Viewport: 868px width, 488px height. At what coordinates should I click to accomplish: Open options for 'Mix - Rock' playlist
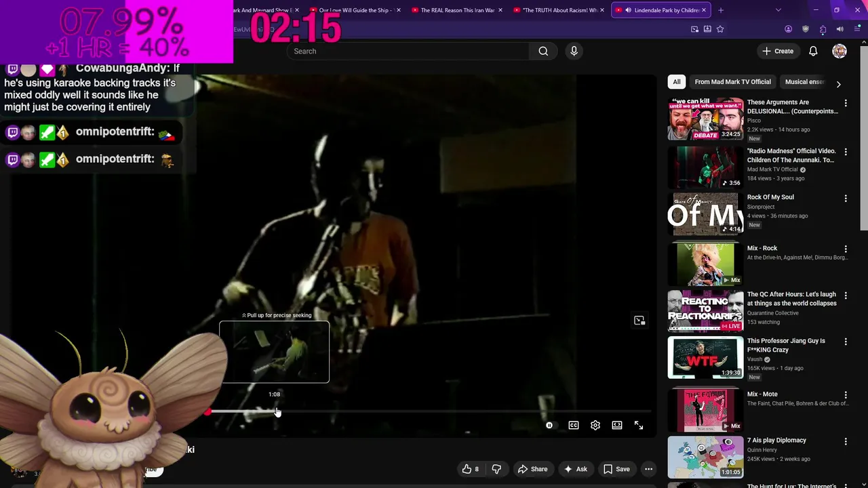coord(846,249)
